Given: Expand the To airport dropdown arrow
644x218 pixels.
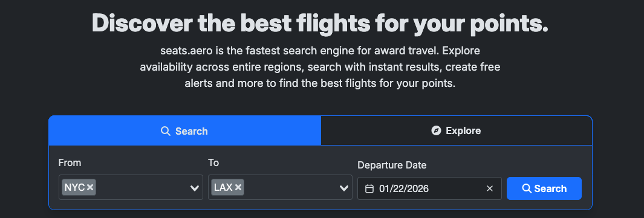Looking at the screenshot, I should 343,188.
